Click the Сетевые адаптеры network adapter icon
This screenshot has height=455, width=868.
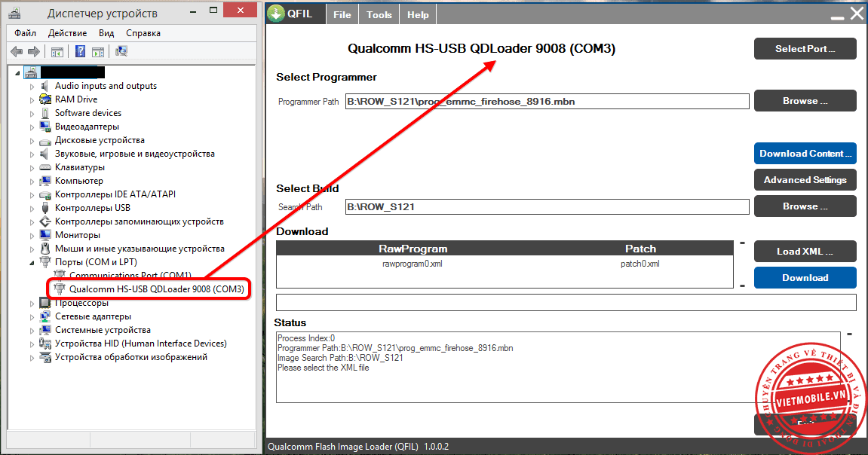44,316
